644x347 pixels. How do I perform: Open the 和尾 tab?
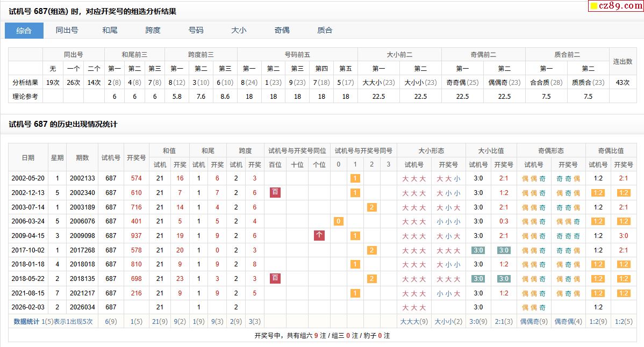pyautogui.click(x=110, y=31)
